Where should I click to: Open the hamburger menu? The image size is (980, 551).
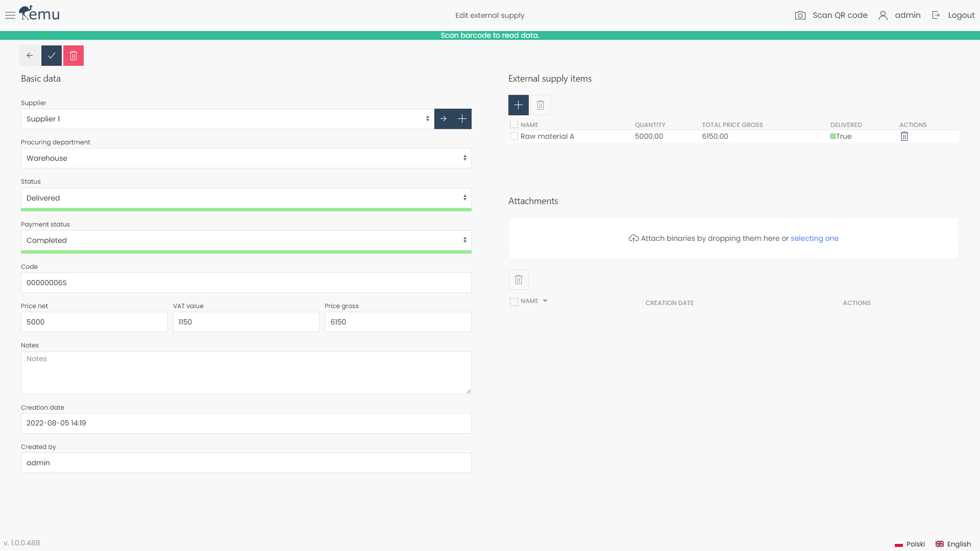(x=10, y=15)
